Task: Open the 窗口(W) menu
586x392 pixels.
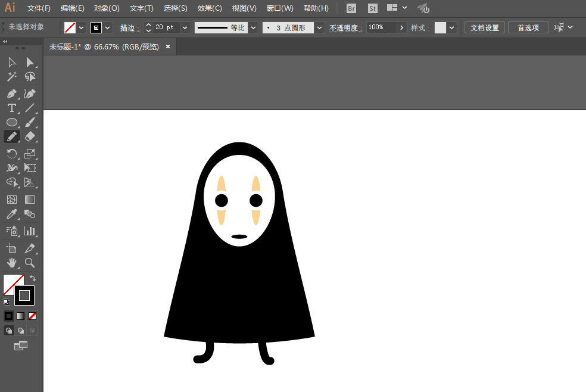Action: pos(280,8)
